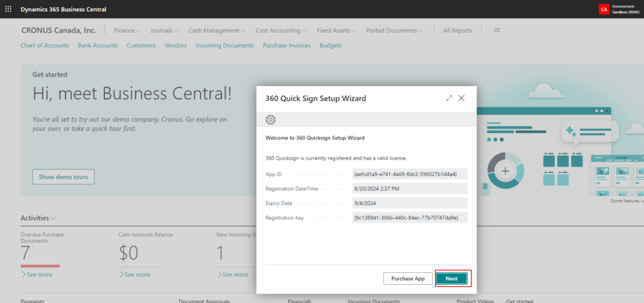Click CRONUS Canada, Inc. company name
Viewport: 644px width, 303px height.
[x=58, y=30]
